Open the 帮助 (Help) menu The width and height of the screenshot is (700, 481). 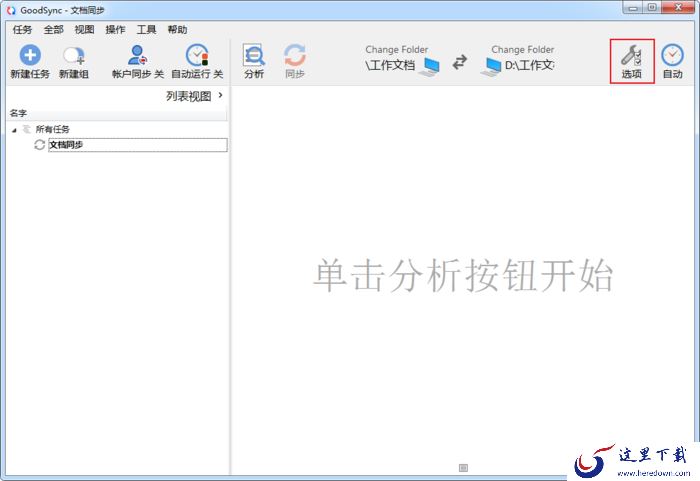pyautogui.click(x=177, y=29)
